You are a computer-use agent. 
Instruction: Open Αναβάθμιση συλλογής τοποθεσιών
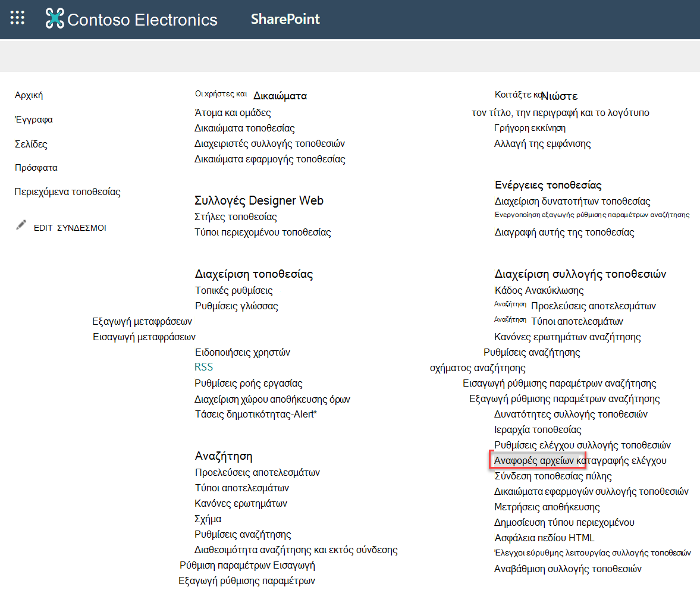[568, 569]
